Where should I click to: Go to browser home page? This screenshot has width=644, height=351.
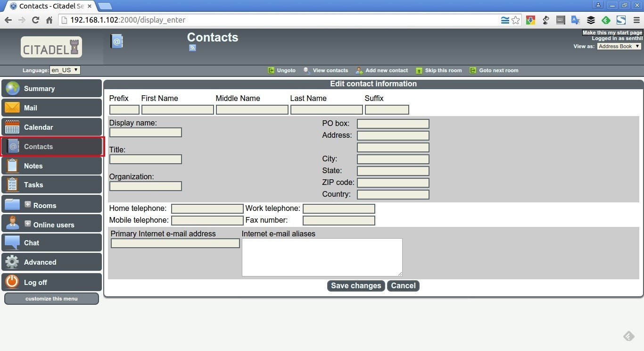[x=49, y=20]
